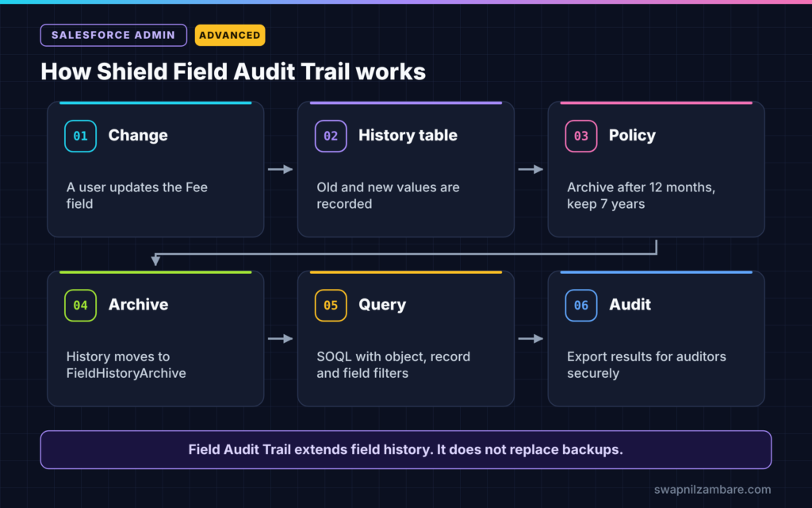Viewport: 812px width, 508px height.
Task: Select the 05 step number icon
Action: pyautogui.click(x=331, y=306)
